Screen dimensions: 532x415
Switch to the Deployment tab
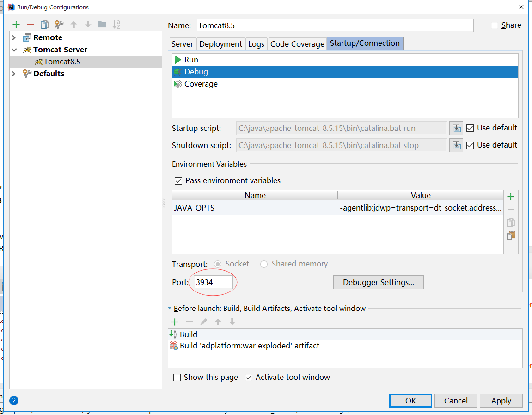coord(220,44)
